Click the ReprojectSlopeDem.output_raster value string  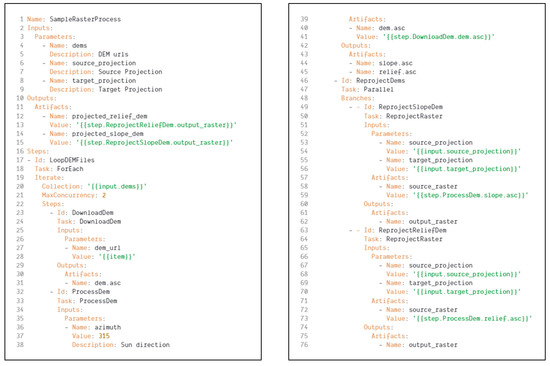click(154, 142)
